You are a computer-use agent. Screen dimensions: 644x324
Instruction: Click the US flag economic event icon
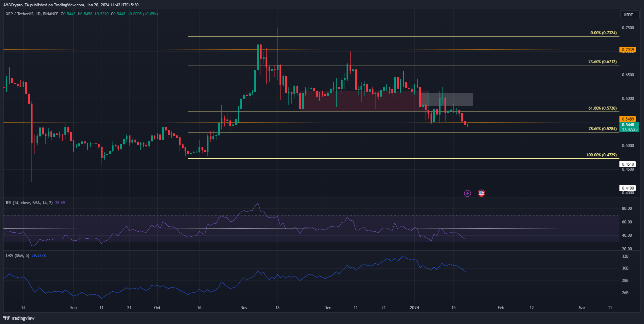[481, 193]
